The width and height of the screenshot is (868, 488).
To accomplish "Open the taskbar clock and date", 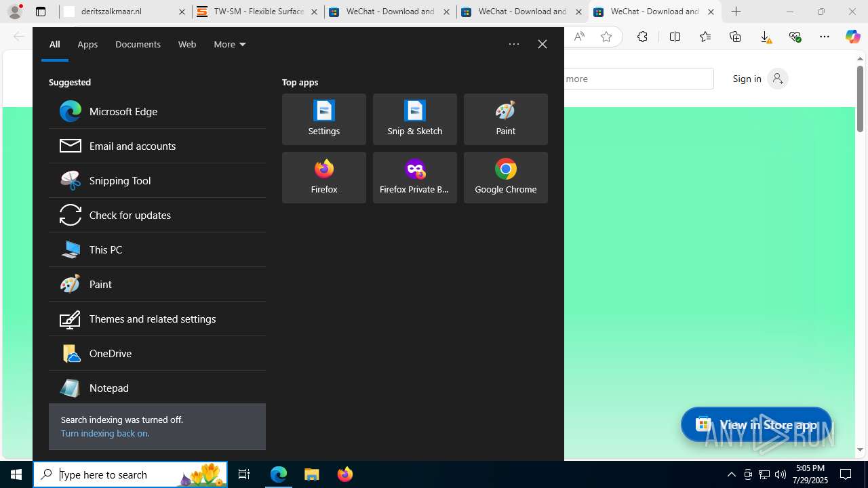I will click(810, 474).
